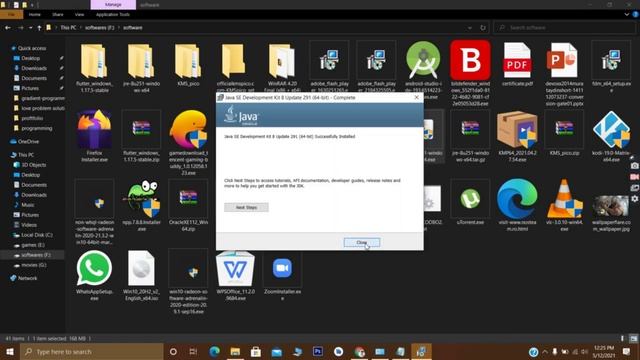Open OneDrive in the sidebar
This screenshot has height=360, width=640.
click(28, 142)
